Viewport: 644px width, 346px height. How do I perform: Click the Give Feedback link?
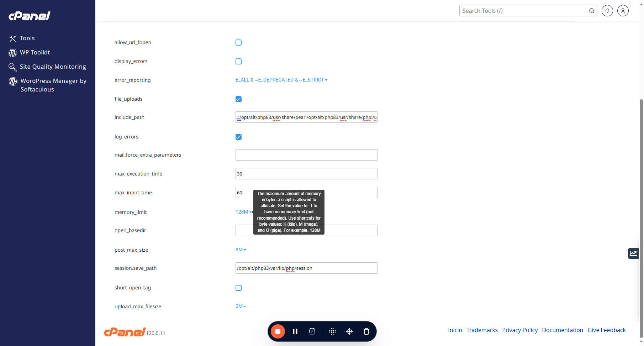pos(607,330)
